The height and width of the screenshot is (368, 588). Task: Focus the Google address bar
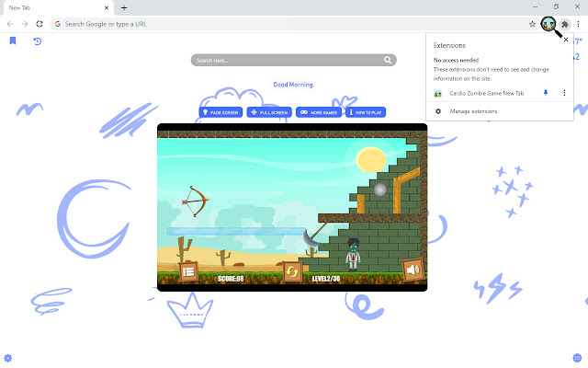click(292, 24)
